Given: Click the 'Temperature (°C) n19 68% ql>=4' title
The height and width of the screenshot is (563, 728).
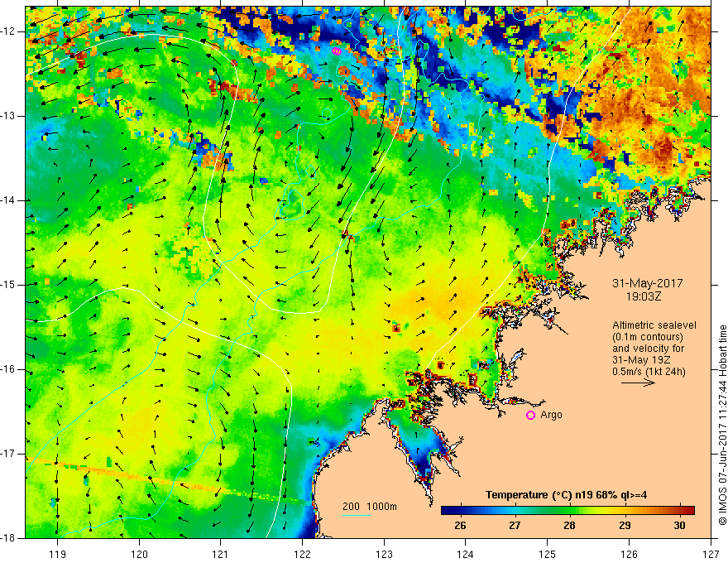Looking at the screenshot, I should click(566, 495).
